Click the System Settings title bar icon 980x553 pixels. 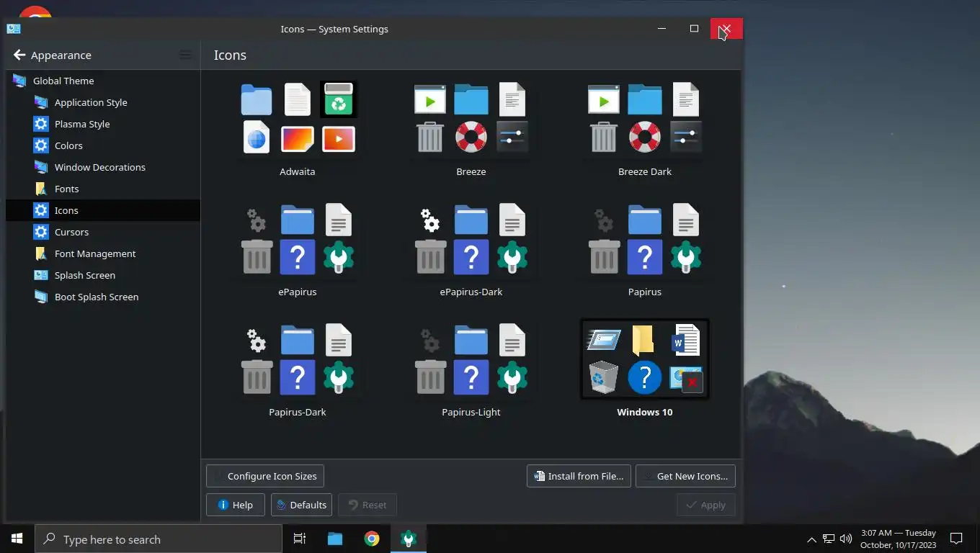click(14, 29)
